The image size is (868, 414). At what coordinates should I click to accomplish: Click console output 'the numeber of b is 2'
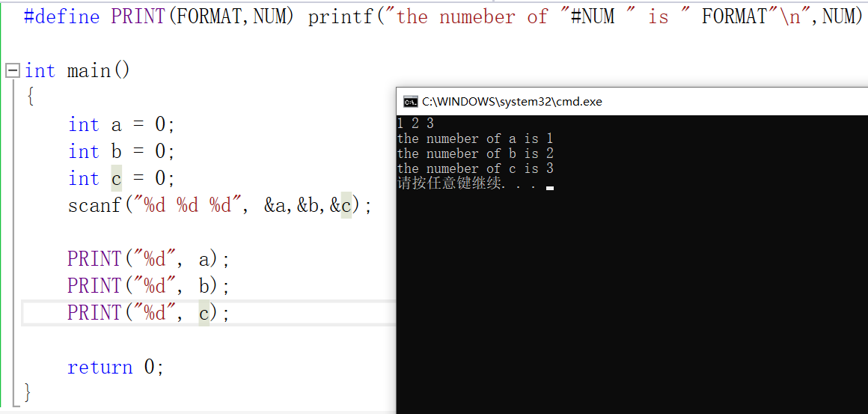tap(475, 153)
